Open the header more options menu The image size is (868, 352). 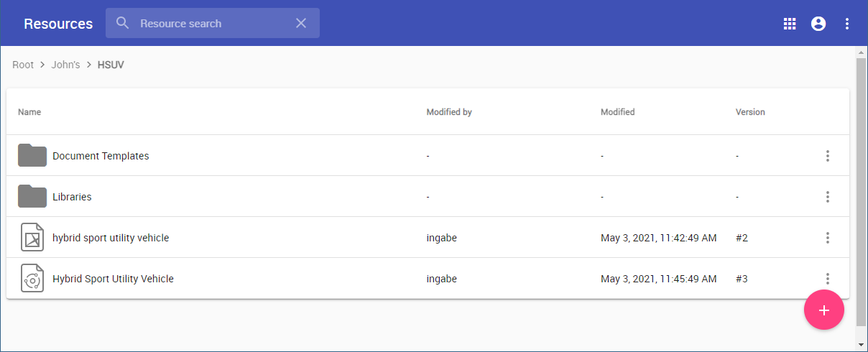(847, 24)
